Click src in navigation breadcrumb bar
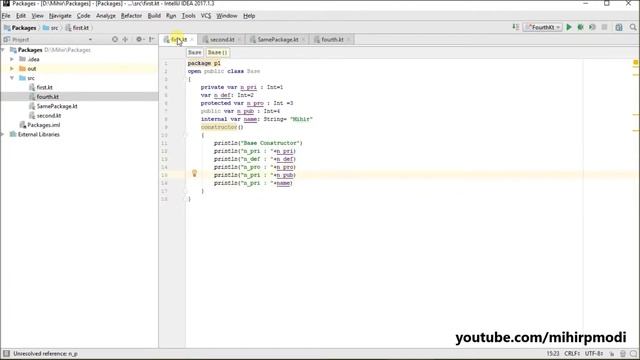Image resolution: width=640 pixels, height=360 pixels. 51,28
